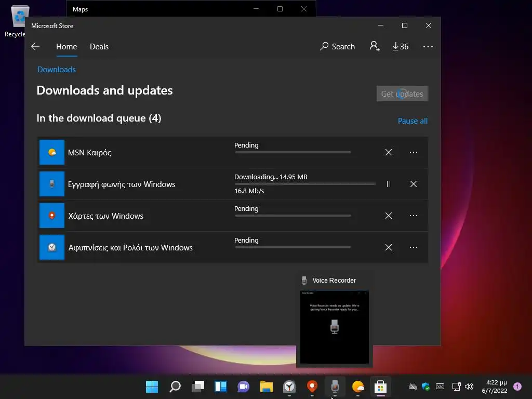532x399 pixels.
Task: Click Pause all link
Action: click(413, 121)
